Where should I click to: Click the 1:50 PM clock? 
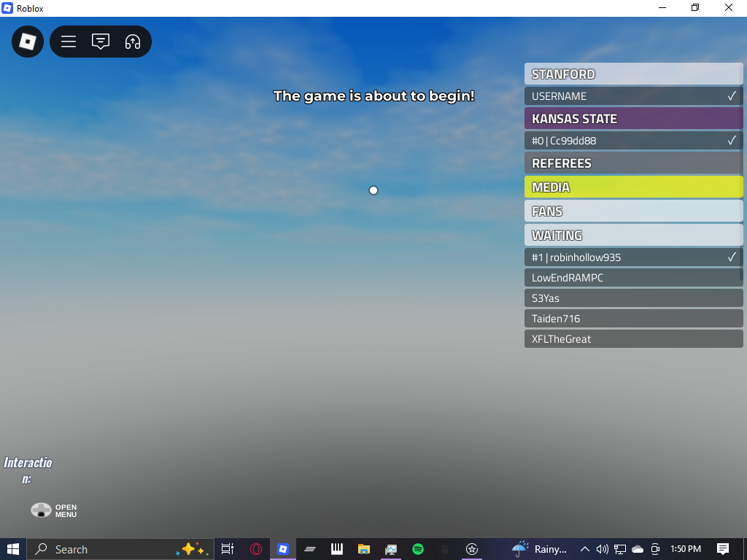click(686, 549)
